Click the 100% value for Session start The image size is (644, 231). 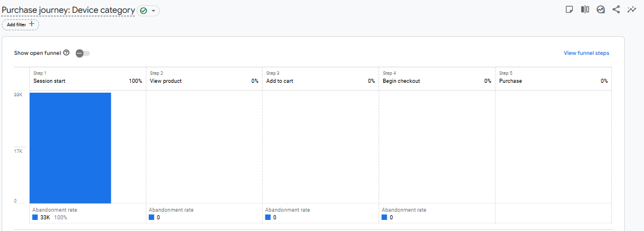click(x=135, y=81)
